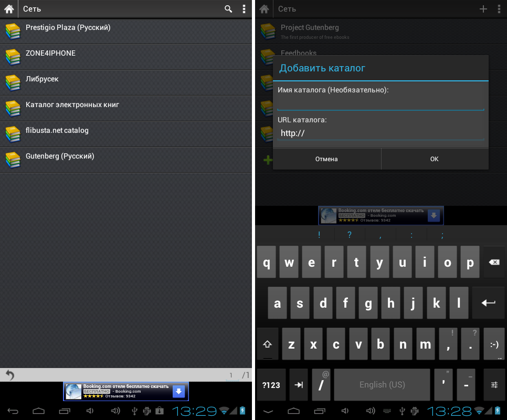Viewport: 507px width, 420px height.
Task: Tap recent apps button on the 13:29 screen
Action: click(65, 411)
